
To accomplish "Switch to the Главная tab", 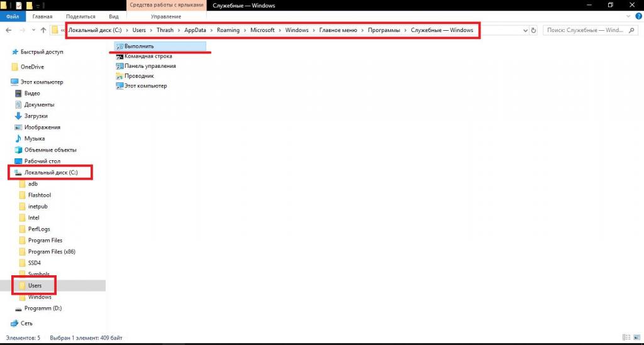I will 42,16.
